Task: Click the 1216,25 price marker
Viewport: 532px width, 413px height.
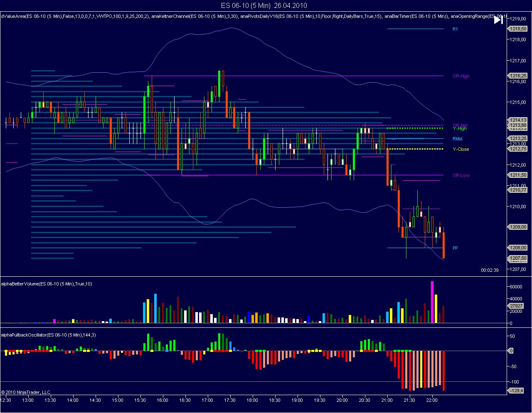Action: [518, 76]
